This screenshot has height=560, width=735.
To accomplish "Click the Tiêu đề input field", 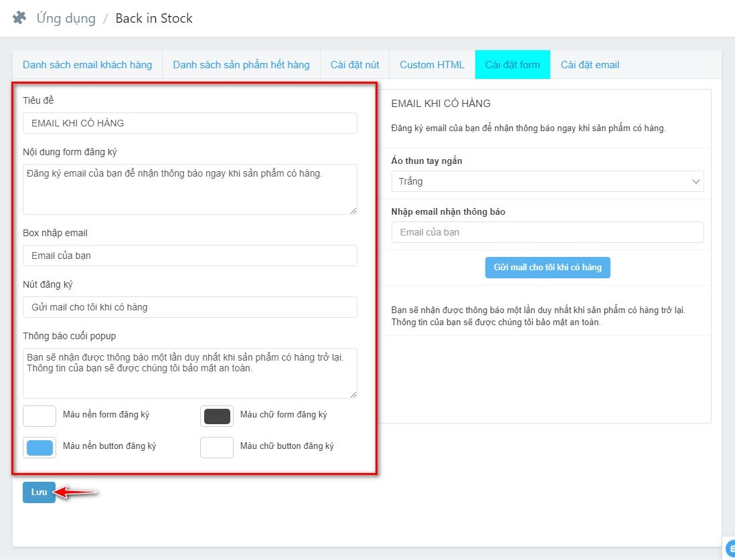I will point(190,123).
